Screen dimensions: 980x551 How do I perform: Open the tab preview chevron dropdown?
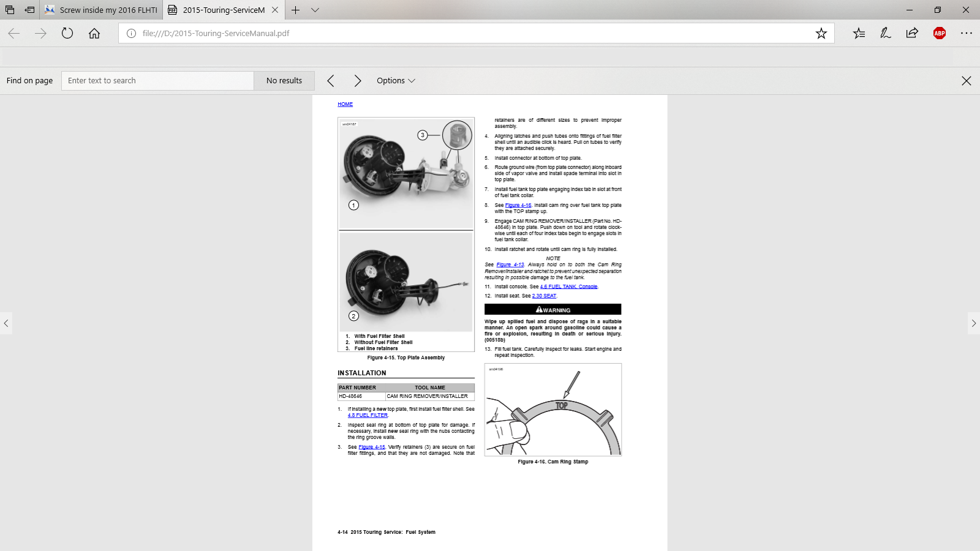315,10
